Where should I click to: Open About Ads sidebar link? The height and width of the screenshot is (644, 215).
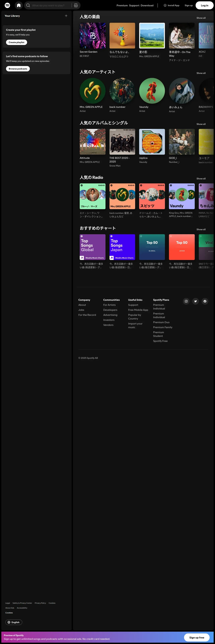pyautogui.click(x=10, y=608)
